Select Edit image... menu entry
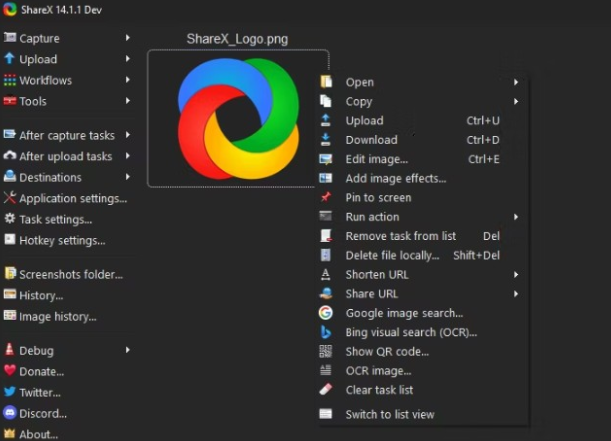This screenshot has height=441, width=611. (x=422, y=159)
